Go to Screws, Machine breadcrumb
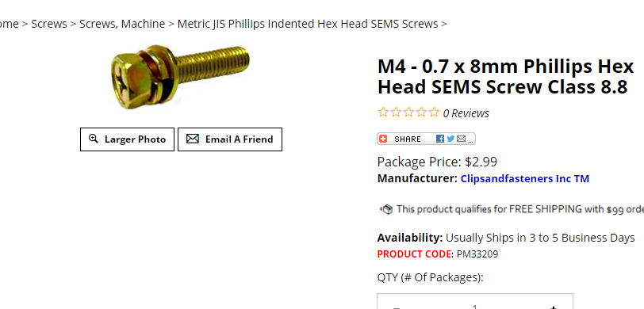This screenshot has height=309, width=644. (122, 25)
